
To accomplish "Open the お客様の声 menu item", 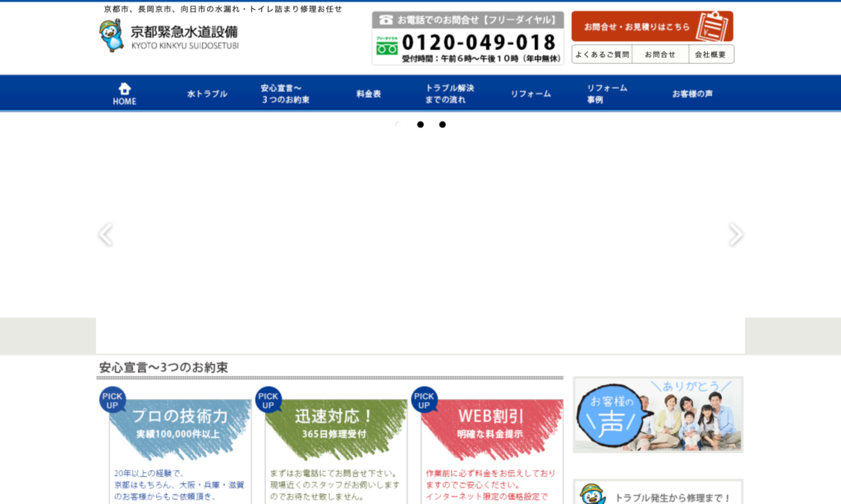I will click(x=692, y=94).
